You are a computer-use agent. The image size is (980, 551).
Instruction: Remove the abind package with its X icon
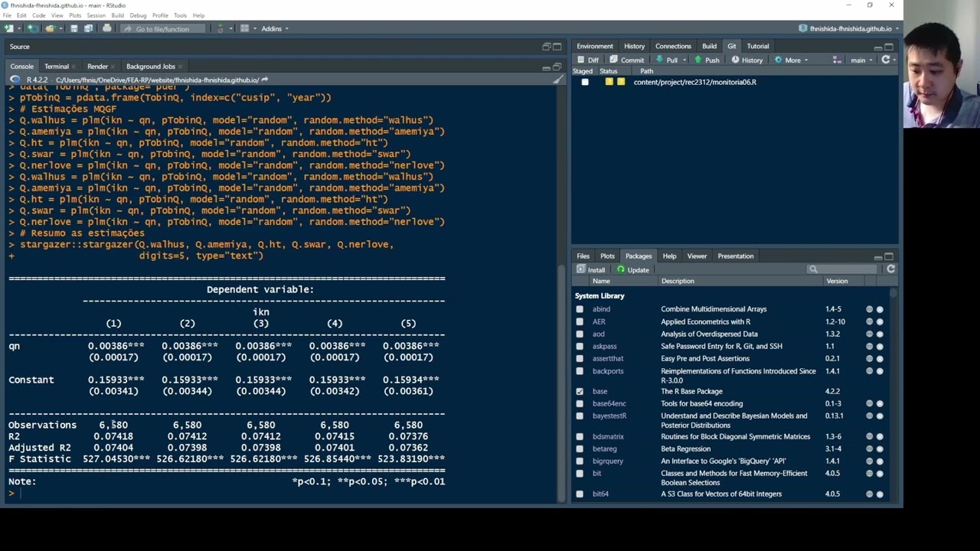coord(880,309)
